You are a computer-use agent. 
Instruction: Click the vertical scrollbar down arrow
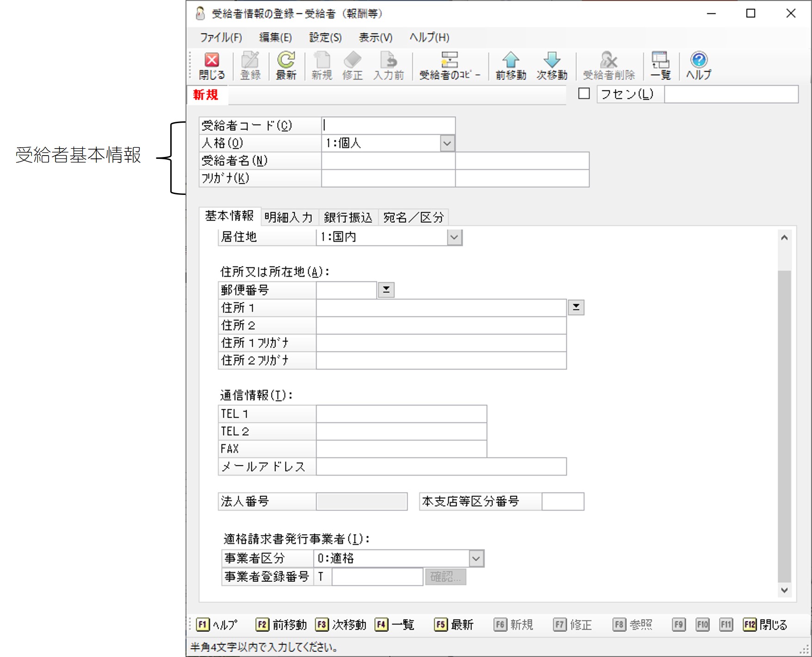click(784, 590)
